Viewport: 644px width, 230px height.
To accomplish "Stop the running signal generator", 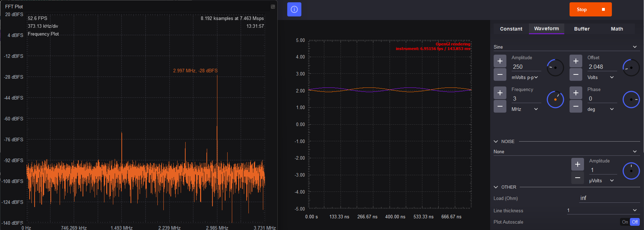I will [591, 10].
